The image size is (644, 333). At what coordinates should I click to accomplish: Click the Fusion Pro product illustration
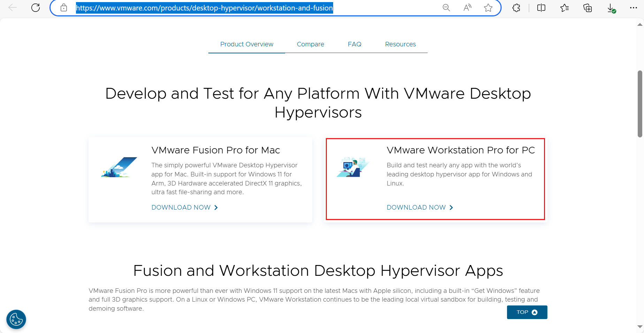coord(119,167)
